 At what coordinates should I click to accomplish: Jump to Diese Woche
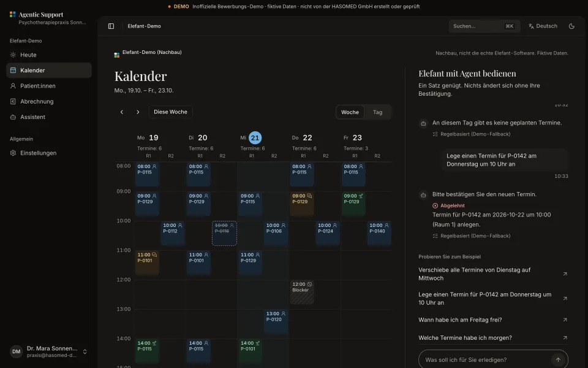170,112
